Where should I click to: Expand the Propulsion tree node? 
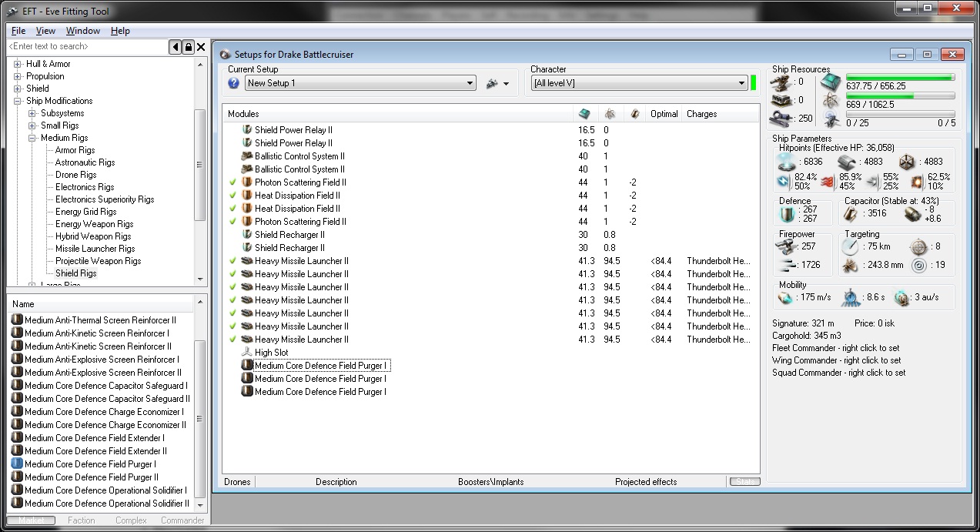point(18,76)
